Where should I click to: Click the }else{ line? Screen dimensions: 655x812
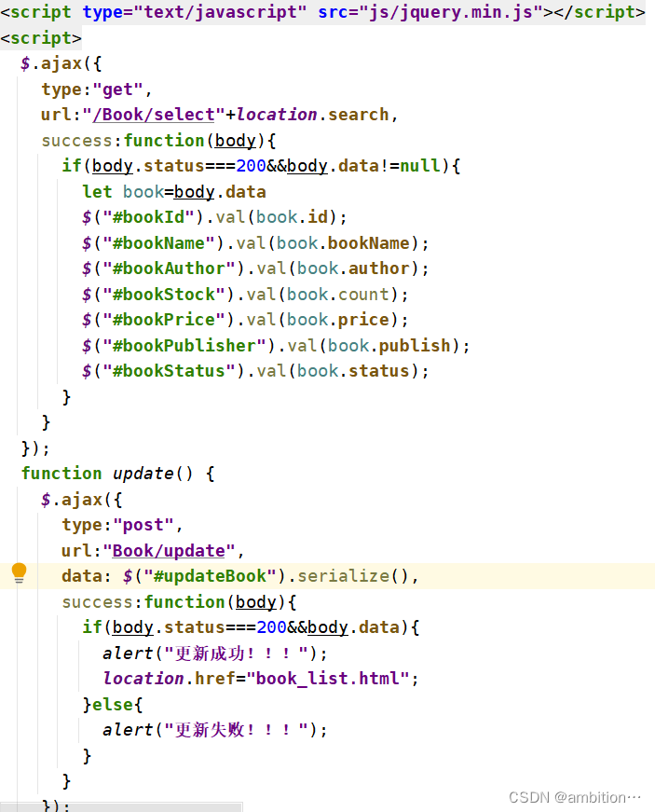point(112,704)
